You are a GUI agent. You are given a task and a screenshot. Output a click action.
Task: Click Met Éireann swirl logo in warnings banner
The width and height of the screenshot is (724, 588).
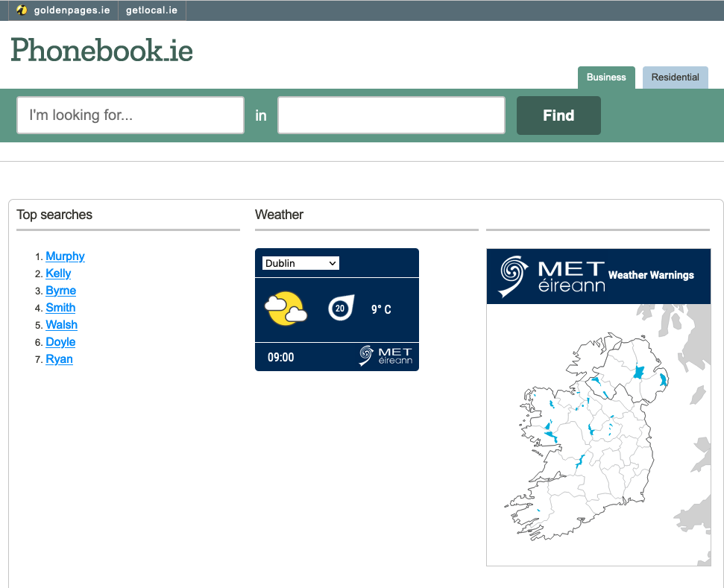click(x=513, y=276)
